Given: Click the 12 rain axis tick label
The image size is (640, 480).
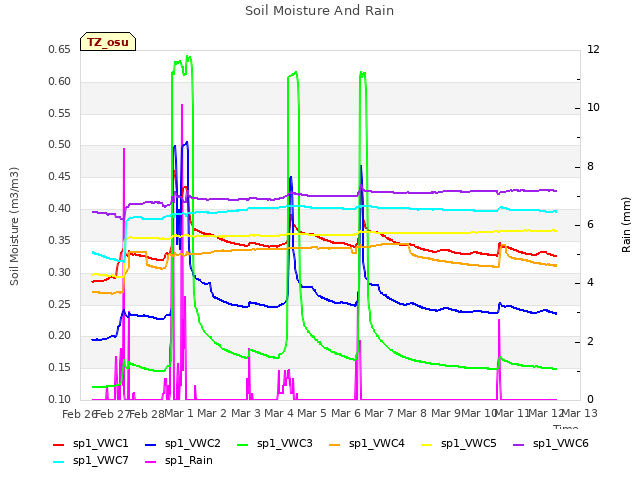Looking at the screenshot, I should pyautogui.click(x=593, y=50).
